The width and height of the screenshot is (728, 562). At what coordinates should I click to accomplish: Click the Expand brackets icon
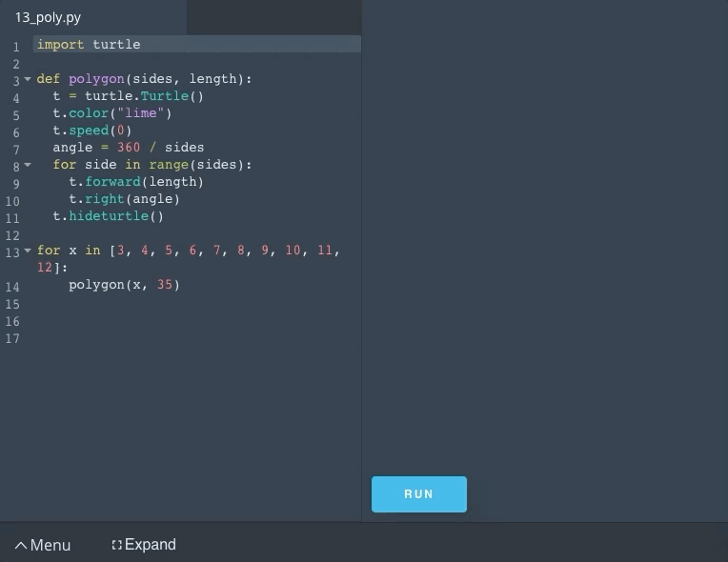116,545
